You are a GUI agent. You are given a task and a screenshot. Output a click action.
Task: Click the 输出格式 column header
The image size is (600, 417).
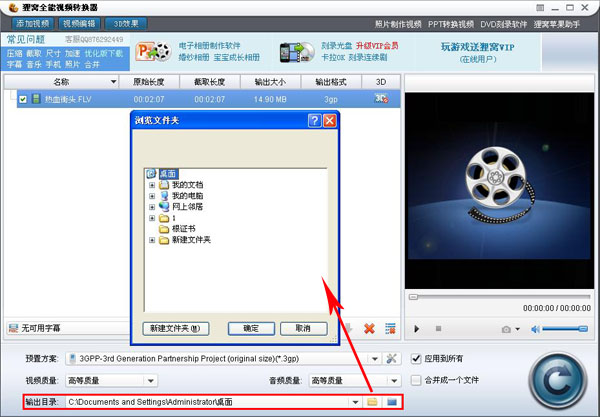[331, 82]
